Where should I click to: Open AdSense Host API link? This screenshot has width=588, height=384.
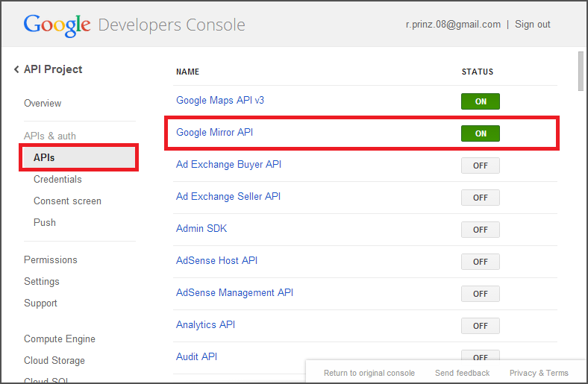tap(216, 260)
